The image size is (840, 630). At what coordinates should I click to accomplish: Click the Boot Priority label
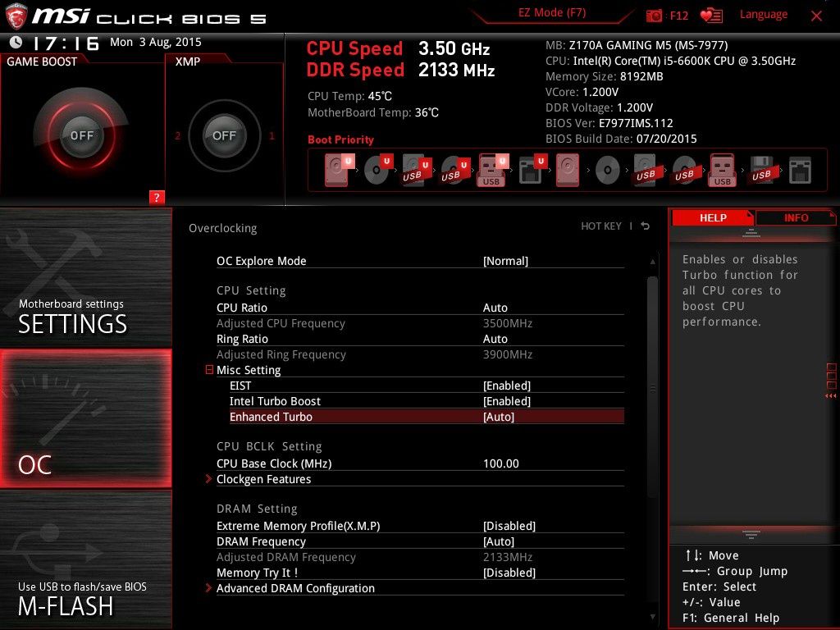coord(340,139)
